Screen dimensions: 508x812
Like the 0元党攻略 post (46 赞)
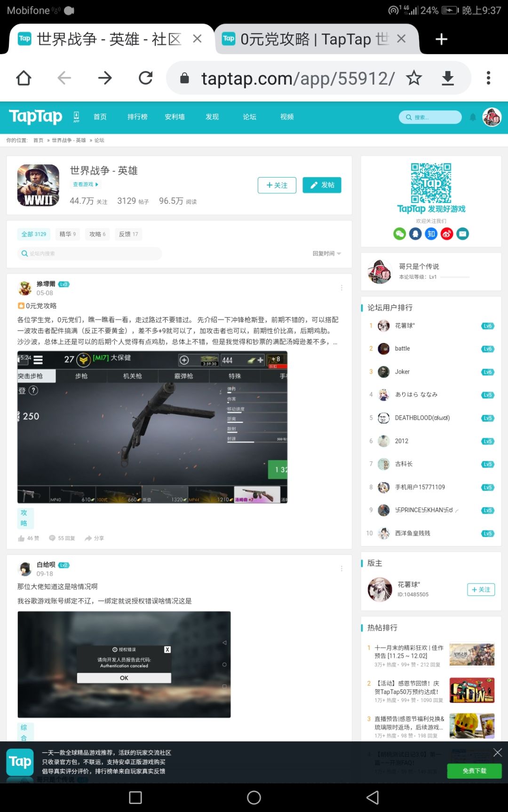[28, 538]
